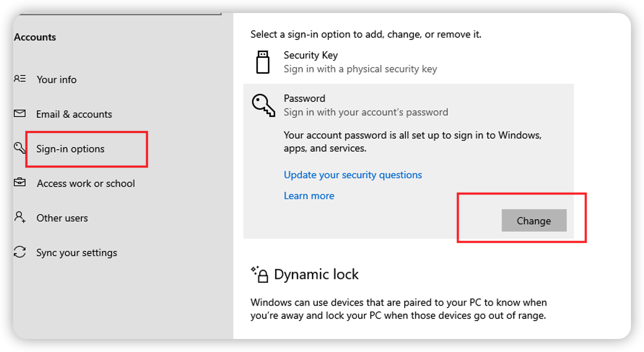Click the Security Key USB icon
Screen dimensions: 644x352
[x=263, y=62]
